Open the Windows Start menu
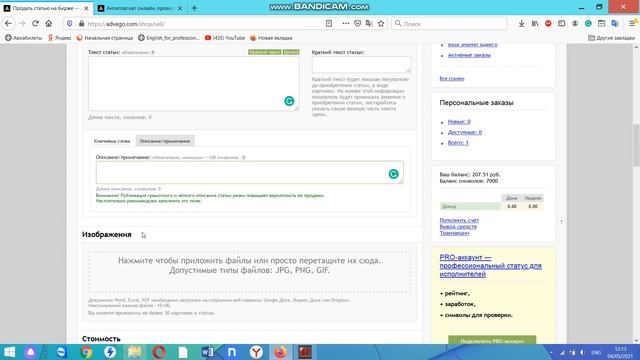Image resolution: width=640 pixels, height=360 pixels. [9, 352]
